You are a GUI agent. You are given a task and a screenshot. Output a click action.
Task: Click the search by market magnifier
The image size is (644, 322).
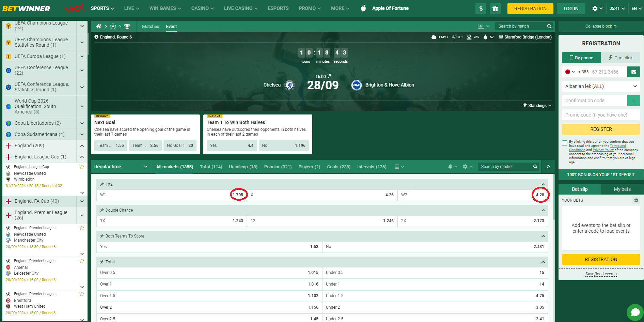pos(535,167)
